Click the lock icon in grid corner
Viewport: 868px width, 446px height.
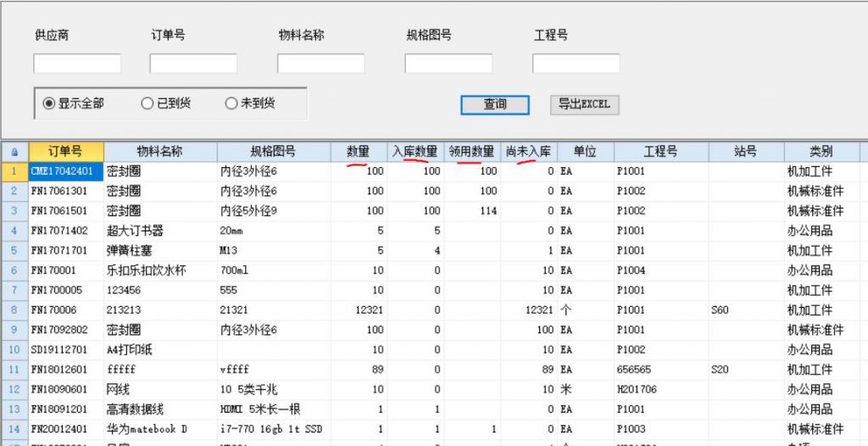(x=14, y=152)
